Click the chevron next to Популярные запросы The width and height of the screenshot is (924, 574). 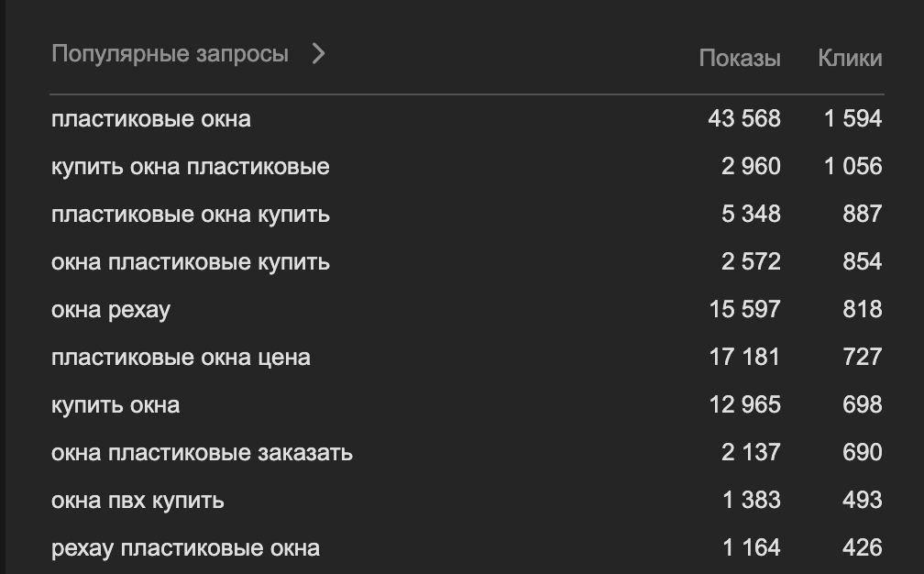click(318, 54)
